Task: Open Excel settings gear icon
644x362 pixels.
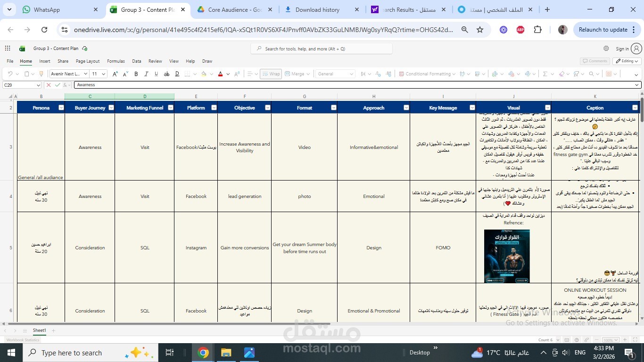Action: point(606,48)
